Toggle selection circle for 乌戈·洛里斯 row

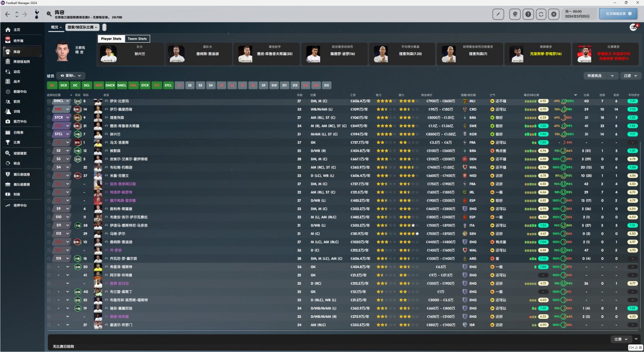[x=49, y=142]
